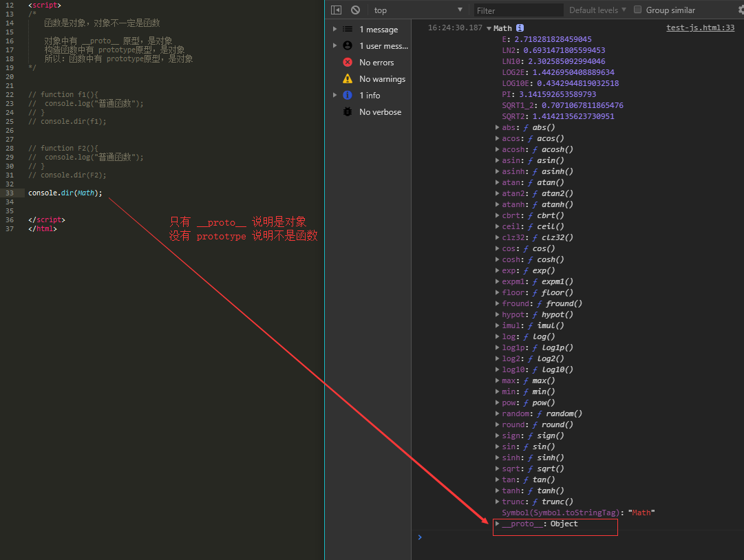Open DevTools settings with the gear icon
Screen dimensions: 744x560
[740, 10]
